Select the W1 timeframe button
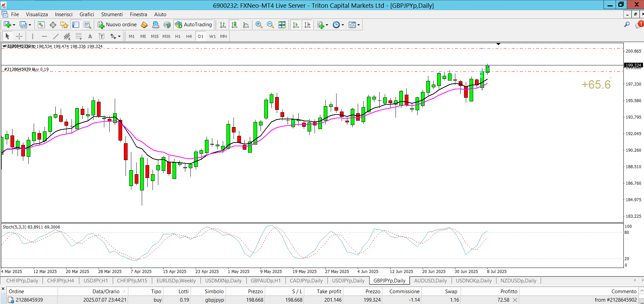The height and width of the screenshot is (304, 644). 212,36
